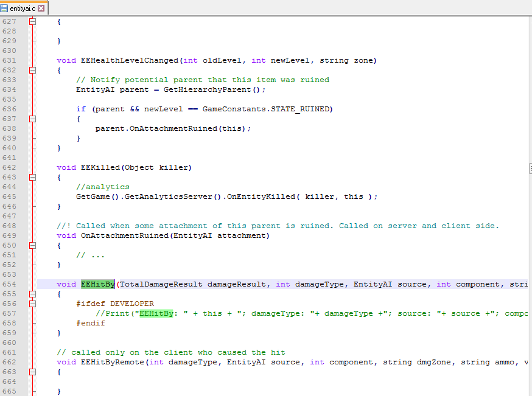The image size is (532, 396).
Task: Click line number 654 in margin
Action: pyautogui.click(x=9, y=284)
